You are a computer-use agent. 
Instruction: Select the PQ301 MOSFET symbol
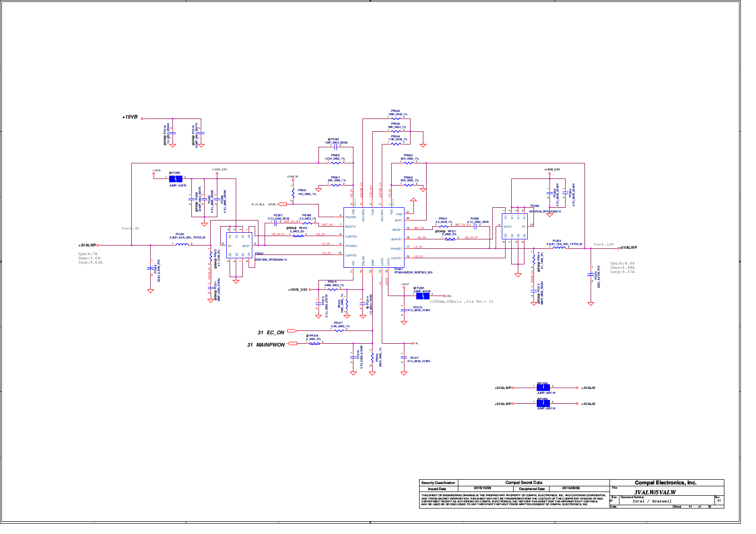click(240, 245)
